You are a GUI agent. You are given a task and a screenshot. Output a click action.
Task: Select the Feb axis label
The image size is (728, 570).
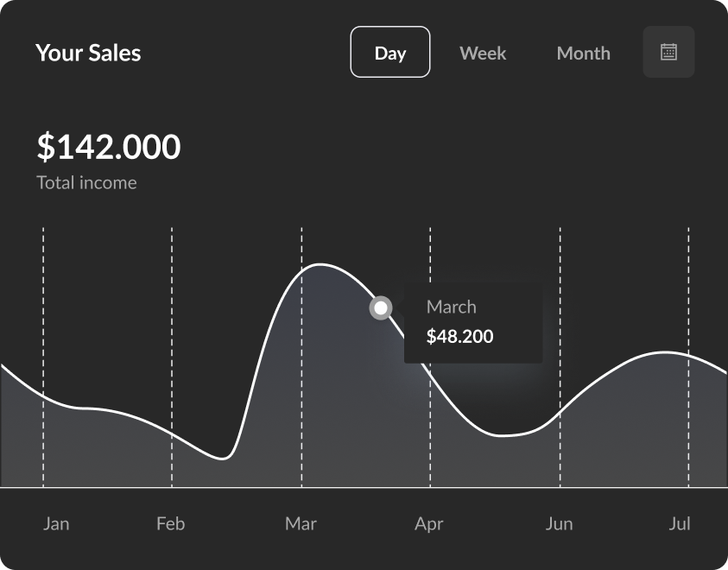click(x=170, y=523)
